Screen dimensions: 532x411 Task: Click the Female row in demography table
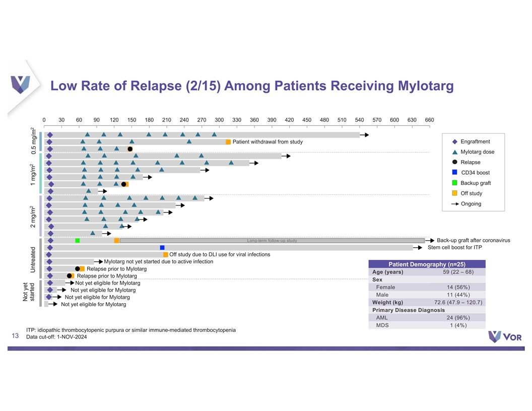427,287
